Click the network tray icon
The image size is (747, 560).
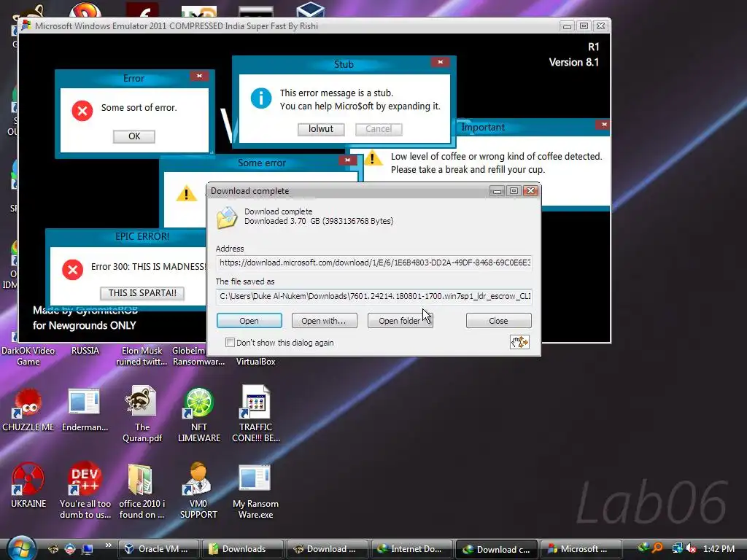677,548
